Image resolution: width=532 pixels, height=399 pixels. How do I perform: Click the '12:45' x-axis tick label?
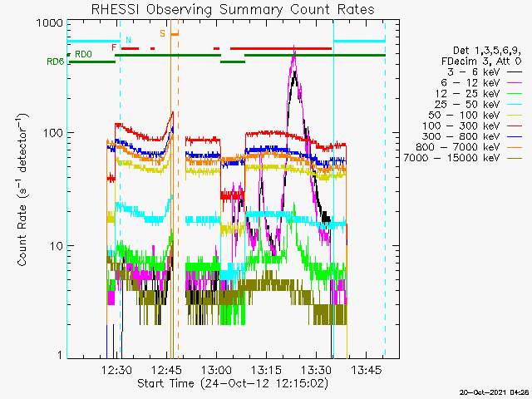click(166, 370)
